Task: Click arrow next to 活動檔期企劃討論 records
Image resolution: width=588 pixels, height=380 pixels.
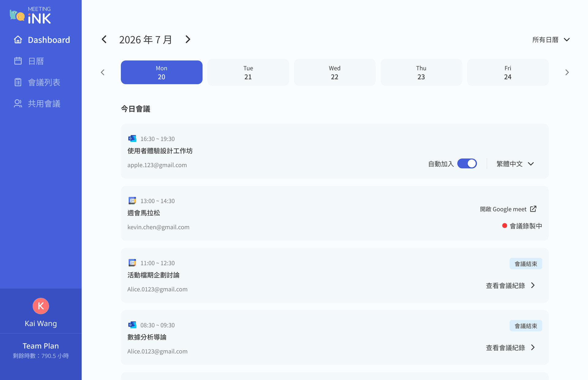Action: click(x=533, y=285)
